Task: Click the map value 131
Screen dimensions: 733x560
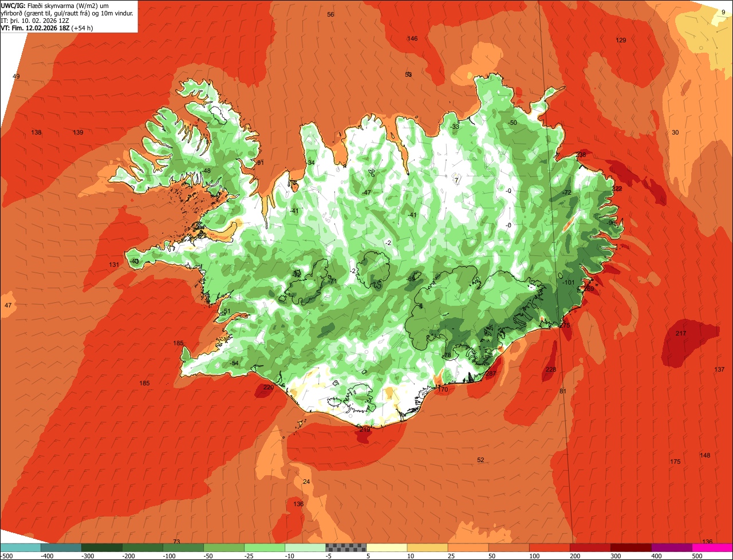Action: point(114,265)
